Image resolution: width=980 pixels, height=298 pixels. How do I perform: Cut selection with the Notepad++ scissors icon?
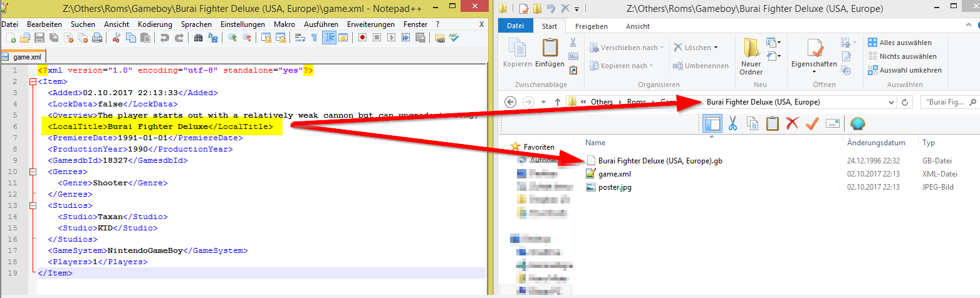pyautogui.click(x=116, y=38)
